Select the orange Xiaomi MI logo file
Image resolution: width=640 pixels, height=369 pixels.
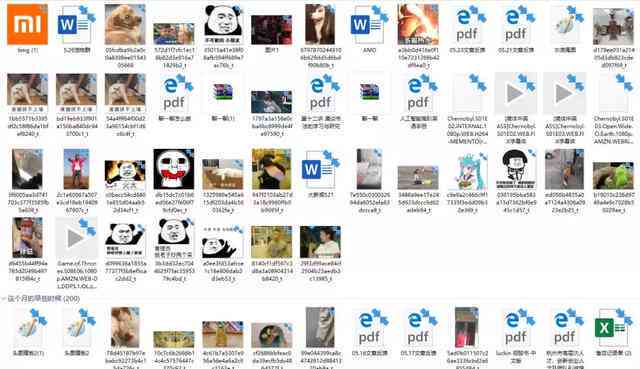[x=27, y=24]
